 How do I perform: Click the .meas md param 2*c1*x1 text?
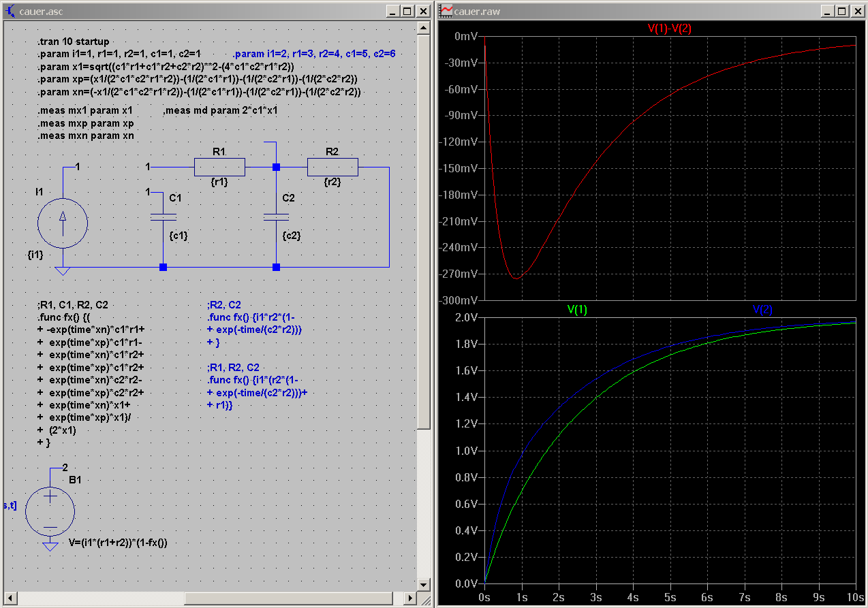coord(221,110)
